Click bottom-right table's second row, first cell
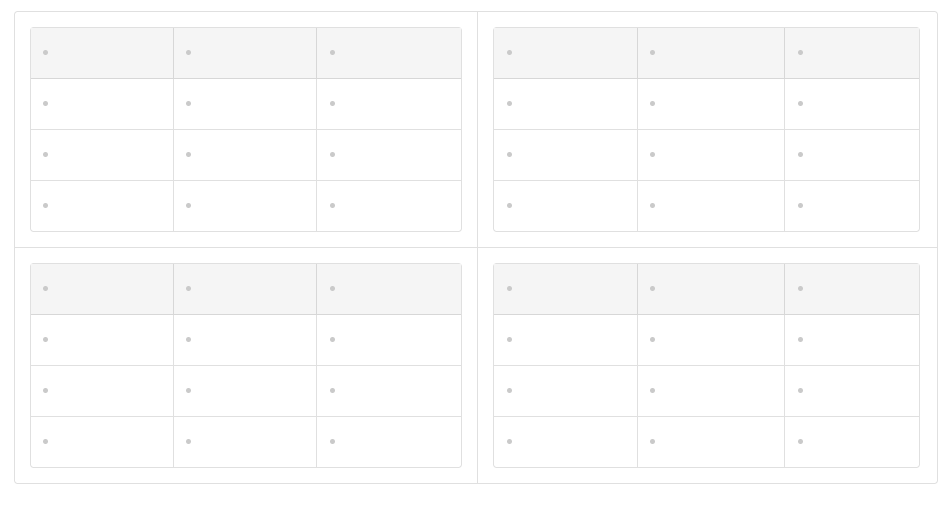Image resolution: width=952 pixels, height=511 pixels. (565, 340)
